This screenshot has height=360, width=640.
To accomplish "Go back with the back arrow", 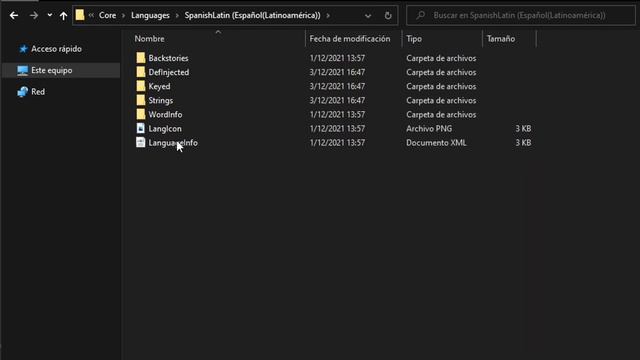I will tap(14, 16).
